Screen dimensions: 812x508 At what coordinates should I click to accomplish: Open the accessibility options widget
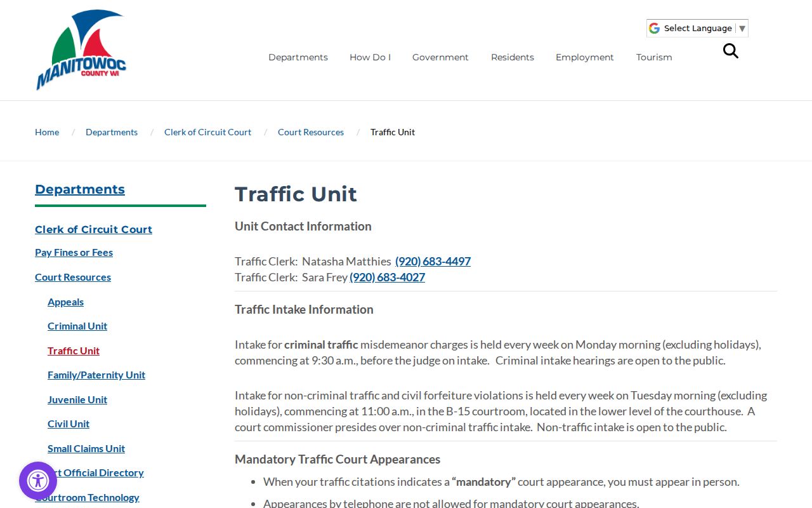[38, 481]
